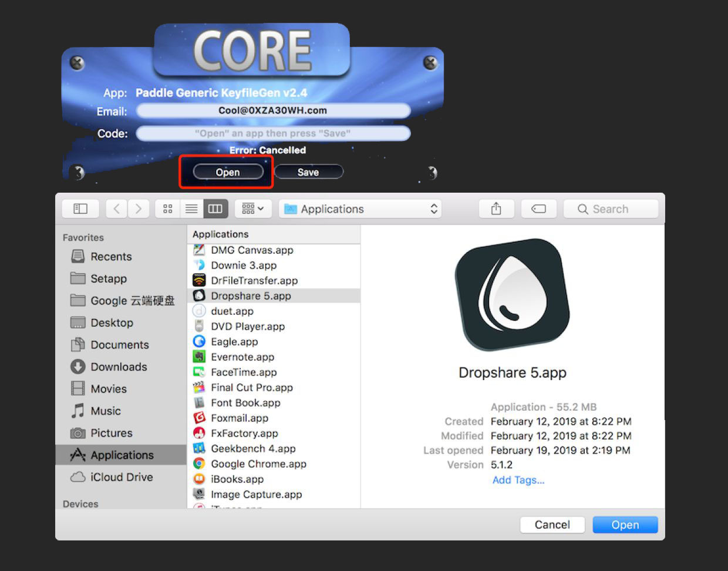Select the Eagle.app icon

(x=199, y=342)
